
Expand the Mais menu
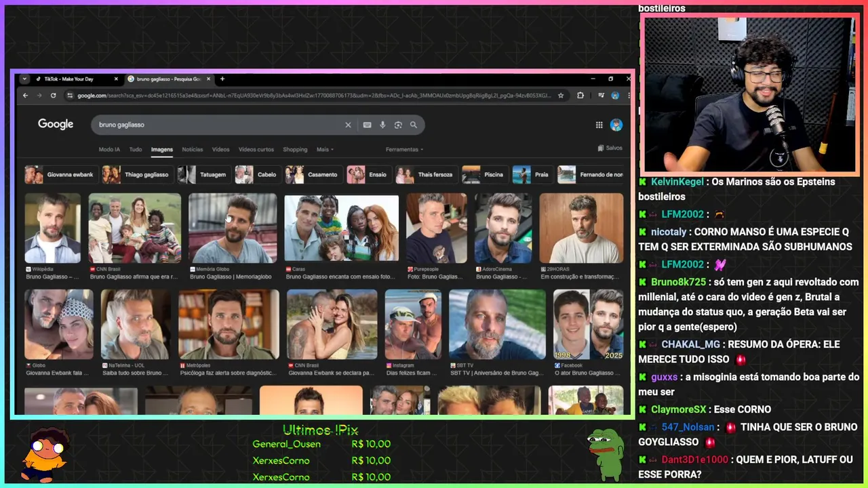click(x=325, y=149)
